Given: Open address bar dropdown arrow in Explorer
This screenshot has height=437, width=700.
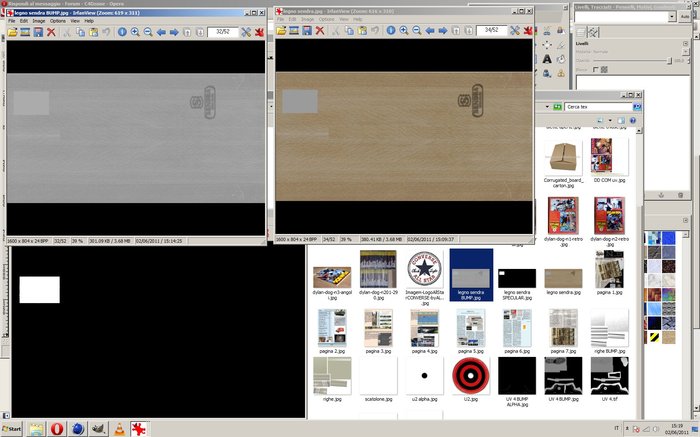Looking at the screenshot, I should pyautogui.click(x=547, y=107).
